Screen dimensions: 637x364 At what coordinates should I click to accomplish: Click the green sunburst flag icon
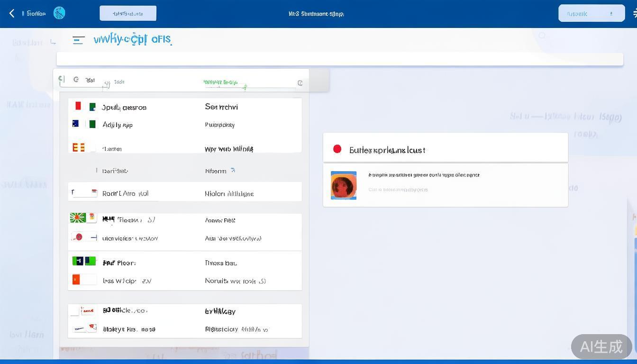[x=78, y=218]
